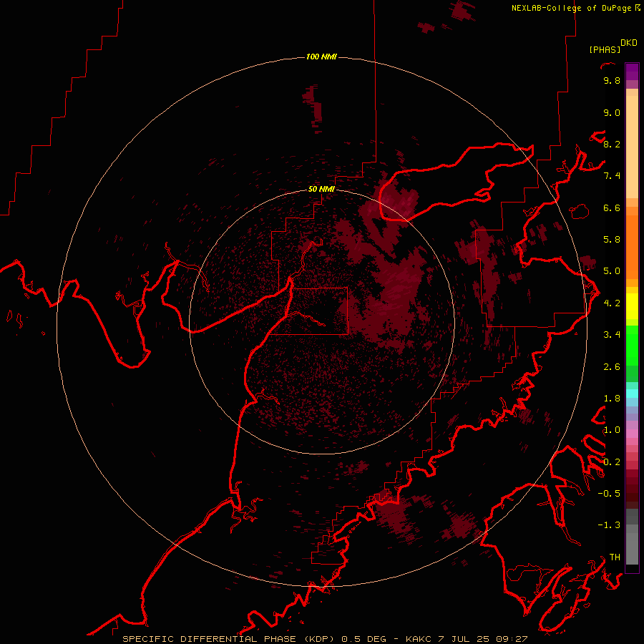
Task: Click the Specific Differential Phase caption at bottom
Action: click(x=325, y=639)
